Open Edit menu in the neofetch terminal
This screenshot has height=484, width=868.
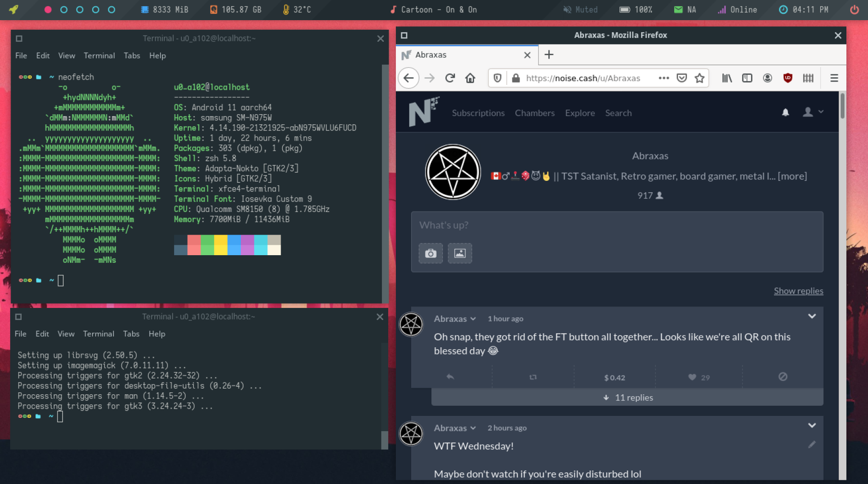pyautogui.click(x=43, y=56)
